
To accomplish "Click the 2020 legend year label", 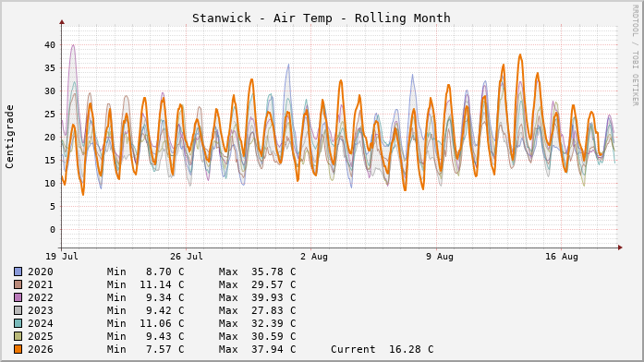I will tap(41, 271).
